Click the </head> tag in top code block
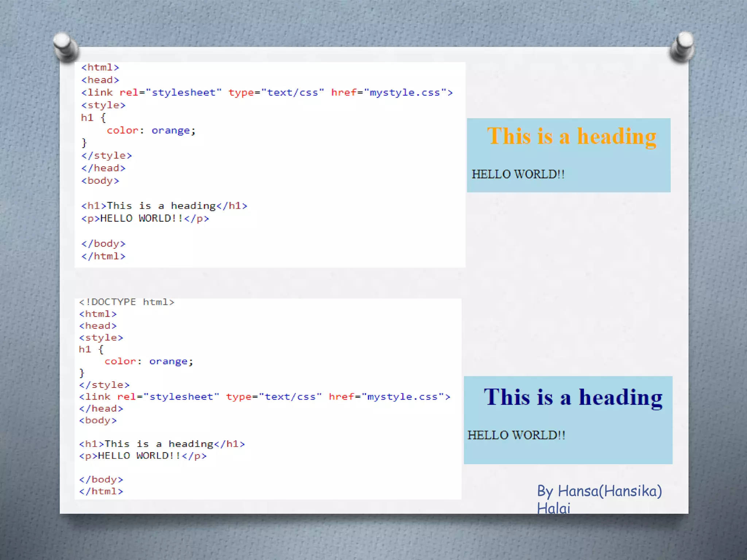747x560 pixels. coord(103,168)
